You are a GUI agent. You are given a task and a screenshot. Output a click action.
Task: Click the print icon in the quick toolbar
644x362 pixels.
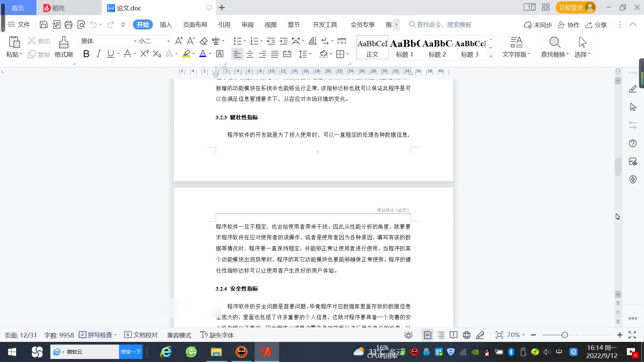[68, 24]
